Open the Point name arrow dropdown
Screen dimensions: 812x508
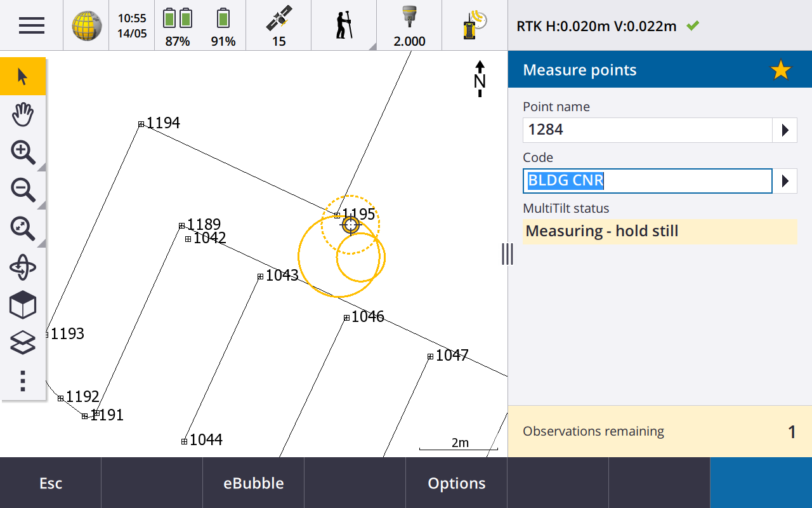[785, 130]
